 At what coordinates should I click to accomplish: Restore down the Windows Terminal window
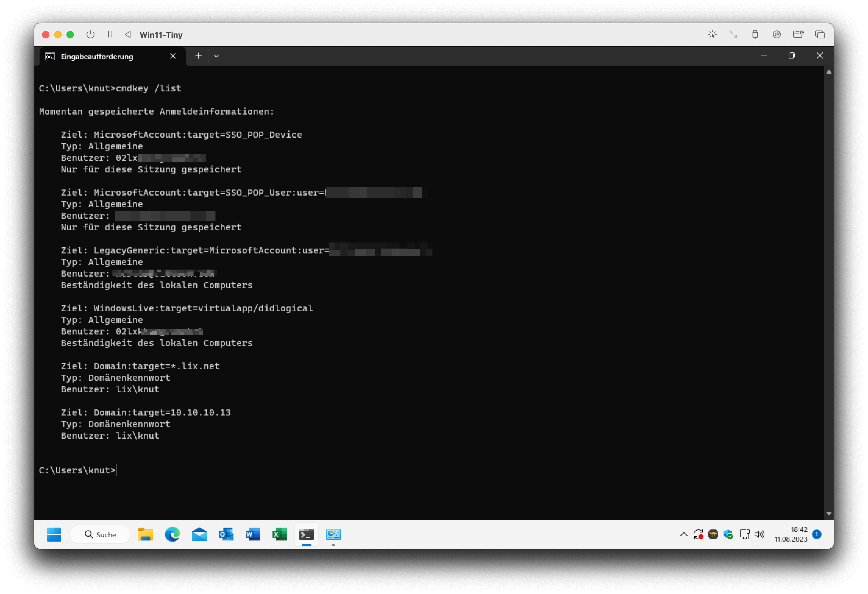pyautogui.click(x=792, y=56)
